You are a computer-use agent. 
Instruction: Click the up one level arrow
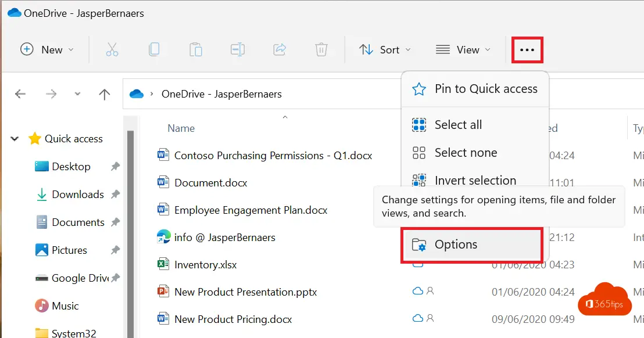(x=104, y=94)
